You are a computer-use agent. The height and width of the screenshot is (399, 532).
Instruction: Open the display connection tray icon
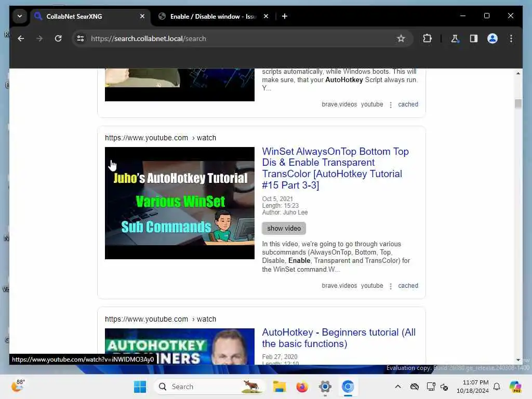pos(431,387)
